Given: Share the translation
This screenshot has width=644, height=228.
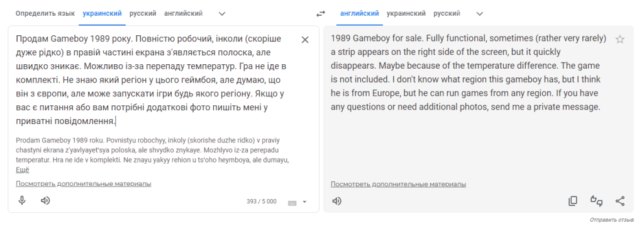Looking at the screenshot, I should click(x=619, y=201).
